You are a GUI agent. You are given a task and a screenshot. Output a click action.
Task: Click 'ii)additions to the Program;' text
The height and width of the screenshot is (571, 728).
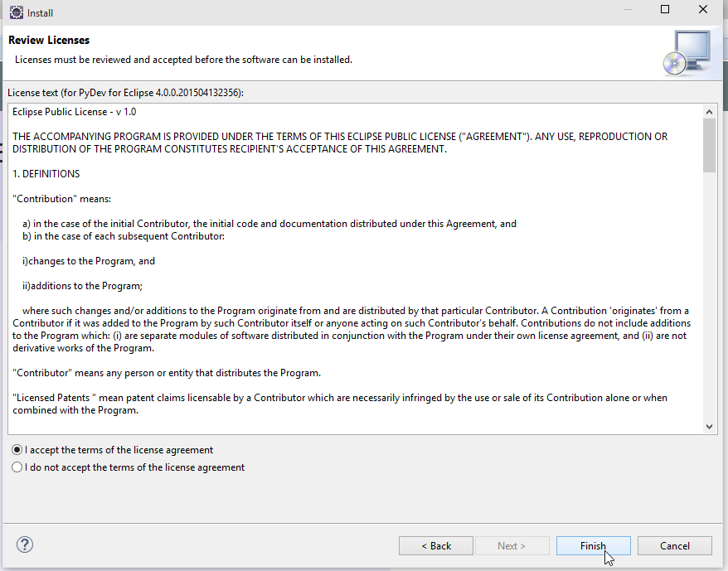pyautogui.click(x=82, y=286)
